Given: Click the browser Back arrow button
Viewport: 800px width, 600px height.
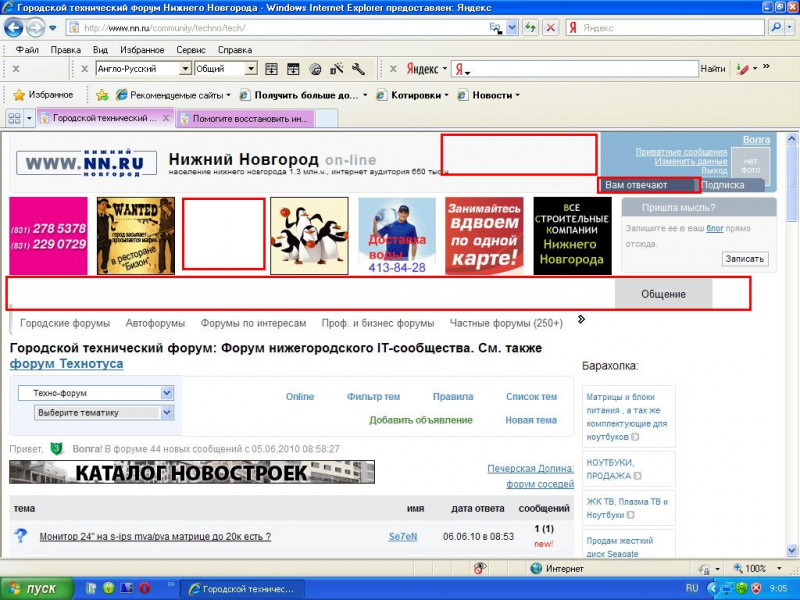Looking at the screenshot, I should click(x=13, y=28).
